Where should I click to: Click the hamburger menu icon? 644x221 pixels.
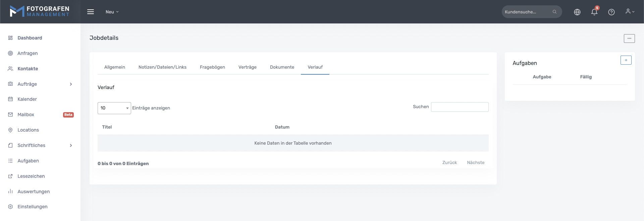point(91,12)
